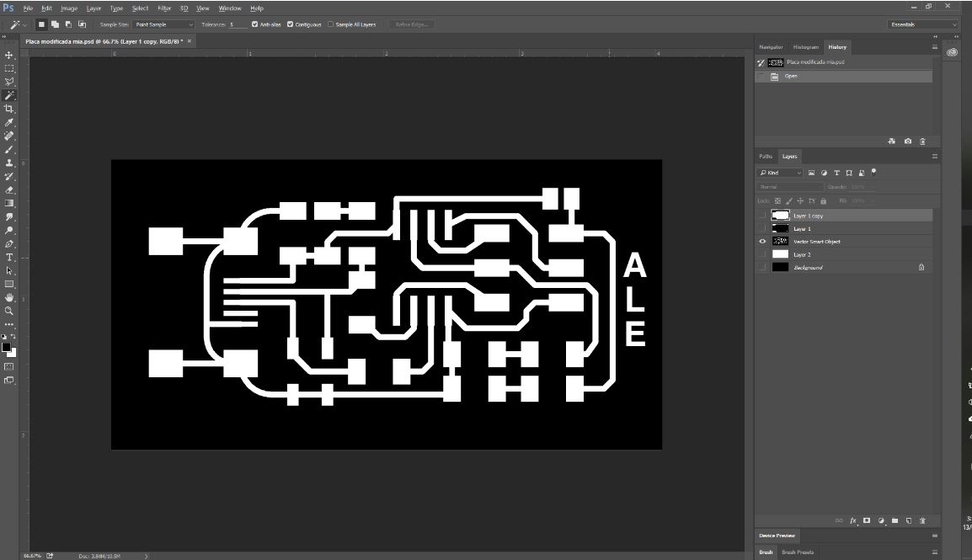Open the Kind filter dropdown
Image resolution: width=972 pixels, height=560 pixels.
(x=781, y=173)
